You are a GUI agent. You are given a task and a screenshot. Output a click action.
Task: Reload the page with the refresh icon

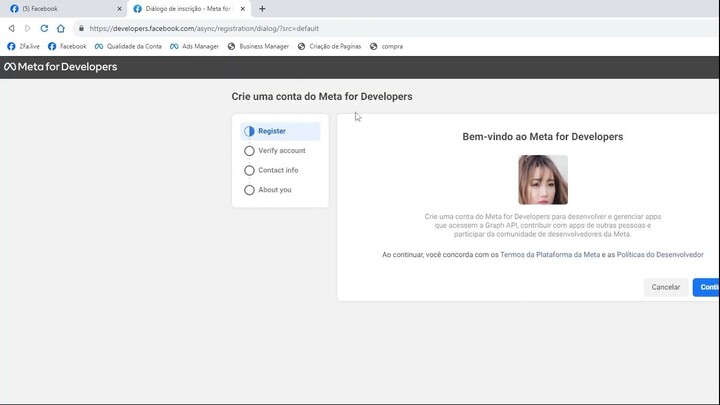tap(44, 28)
